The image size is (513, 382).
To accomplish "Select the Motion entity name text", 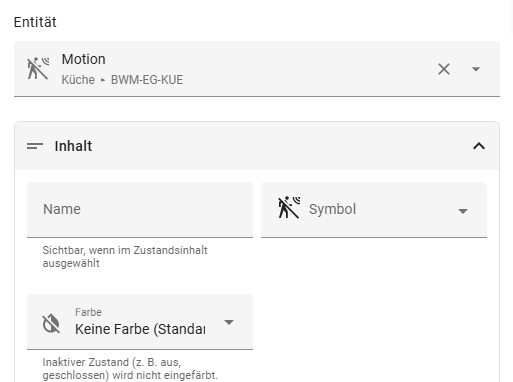I will (84, 59).
